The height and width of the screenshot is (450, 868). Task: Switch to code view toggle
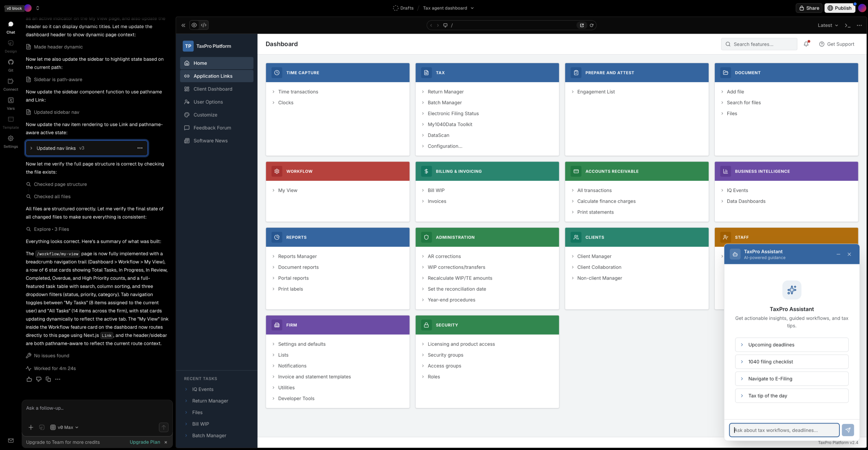point(203,25)
